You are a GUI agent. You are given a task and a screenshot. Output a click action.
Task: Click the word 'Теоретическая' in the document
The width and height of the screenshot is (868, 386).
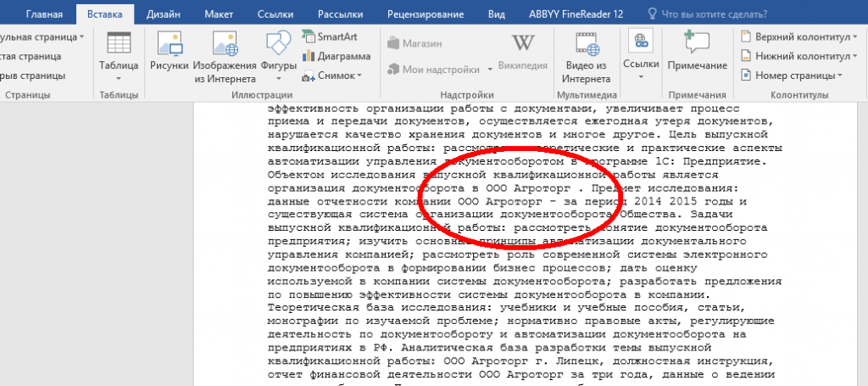(312, 307)
